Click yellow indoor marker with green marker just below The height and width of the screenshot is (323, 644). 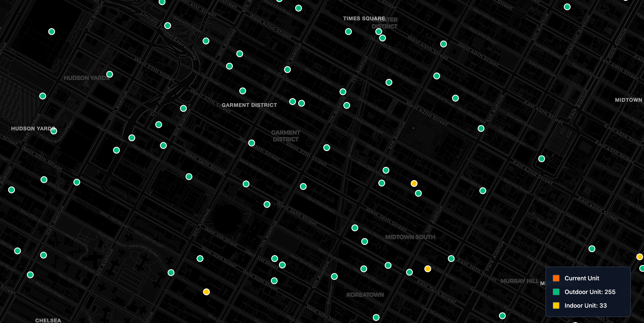pyautogui.click(x=414, y=184)
